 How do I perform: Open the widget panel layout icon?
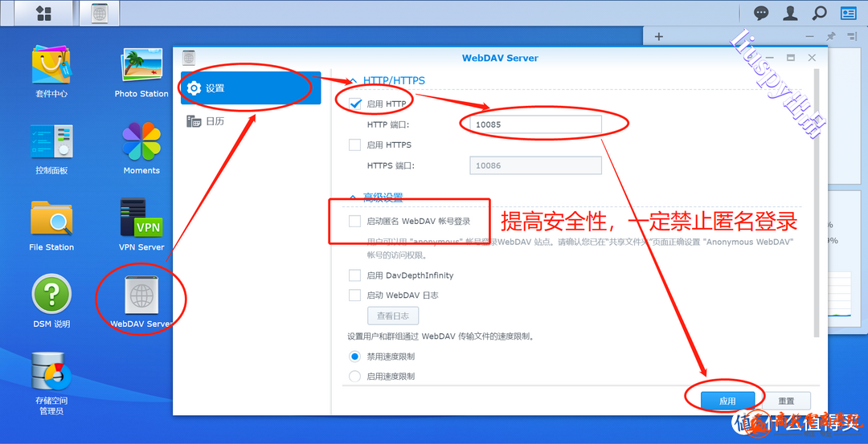coord(851,36)
